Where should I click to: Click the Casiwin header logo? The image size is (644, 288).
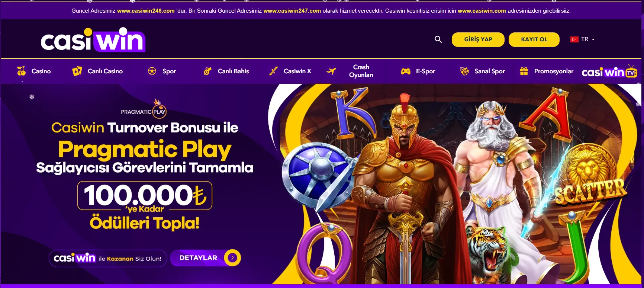click(93, 39)
